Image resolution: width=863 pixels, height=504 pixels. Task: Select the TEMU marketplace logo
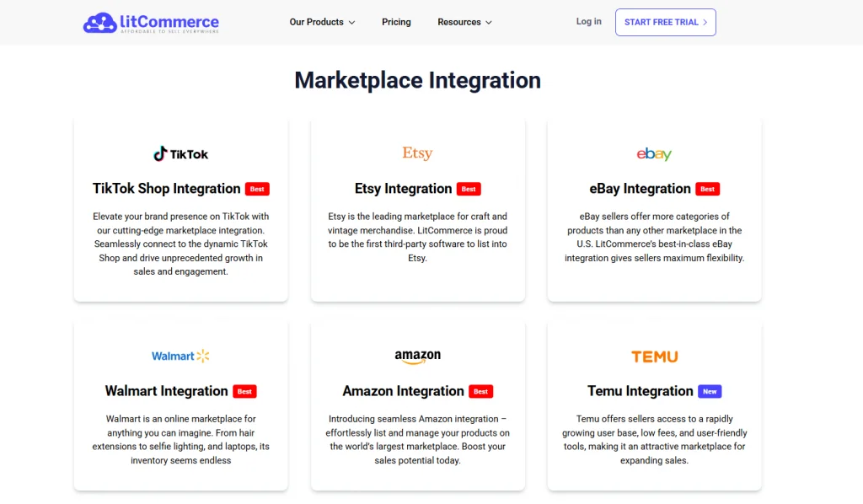[x=654, y=357]
